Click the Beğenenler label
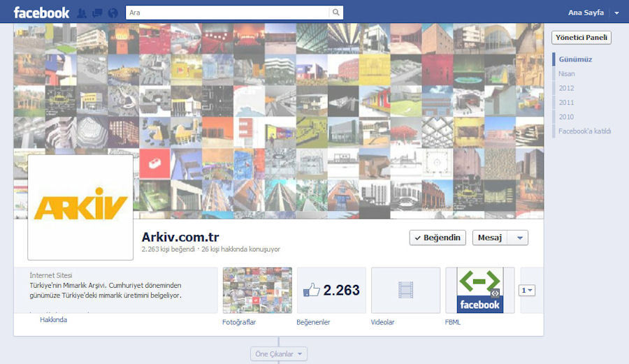The height and width of the screenshot is (364, 629). point(313,322)
